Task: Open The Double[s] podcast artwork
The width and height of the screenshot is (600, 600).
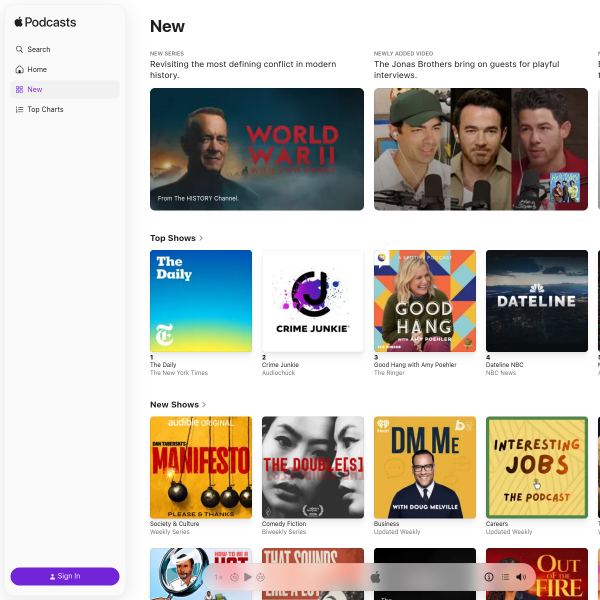Action: click(313, 467)
